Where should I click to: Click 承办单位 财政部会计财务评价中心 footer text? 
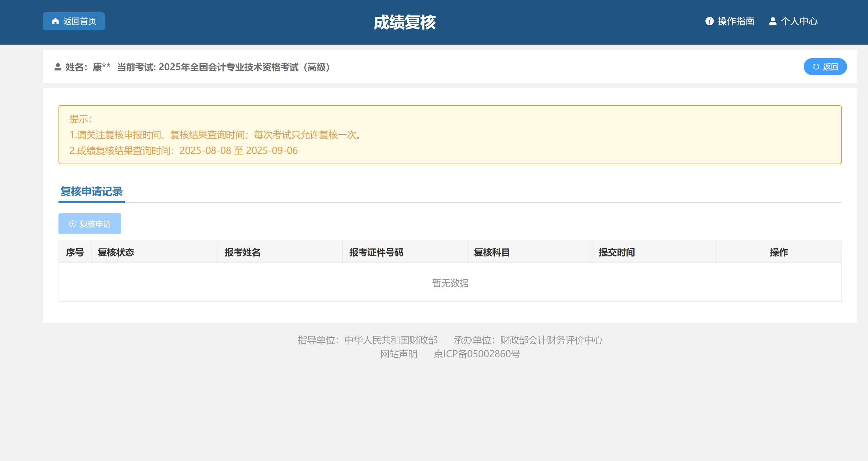coord(528,340)
